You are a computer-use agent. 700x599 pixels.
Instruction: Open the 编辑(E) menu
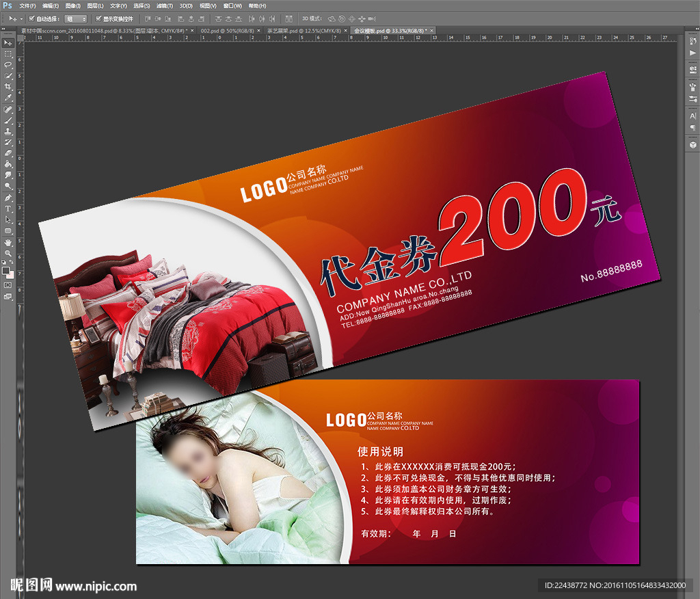(x=51, y=5)
